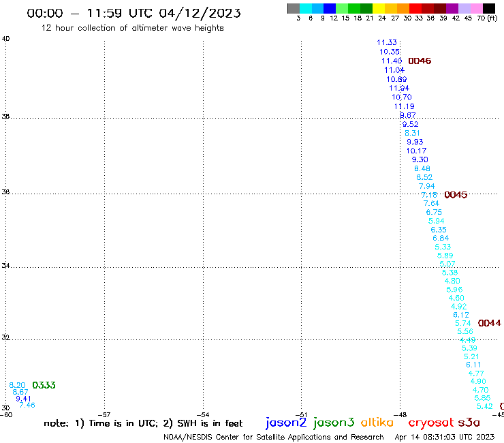Click the wave height value 9.41
Image resolution: width=504 pixels, height=443 pixels.
23,399
